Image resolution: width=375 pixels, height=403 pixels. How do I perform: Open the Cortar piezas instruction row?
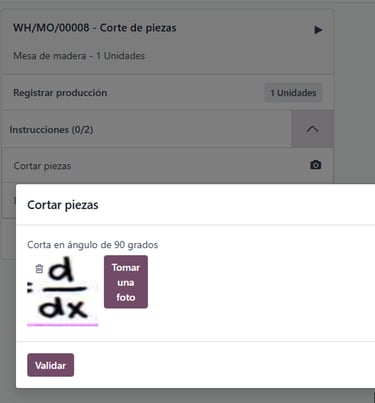pos(168,165)
